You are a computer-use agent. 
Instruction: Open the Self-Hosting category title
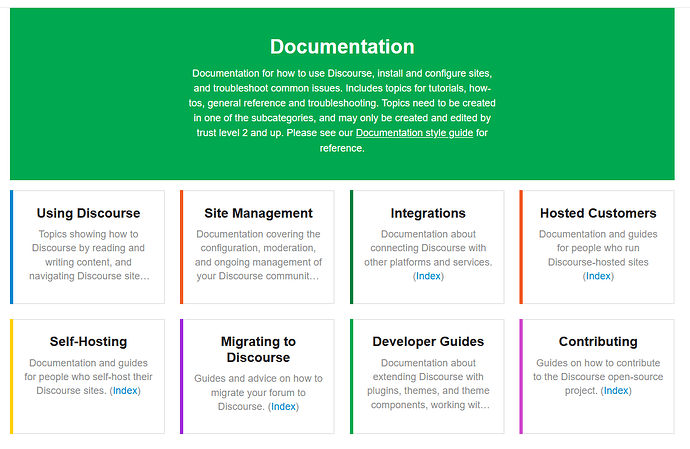tap(88, 342)
